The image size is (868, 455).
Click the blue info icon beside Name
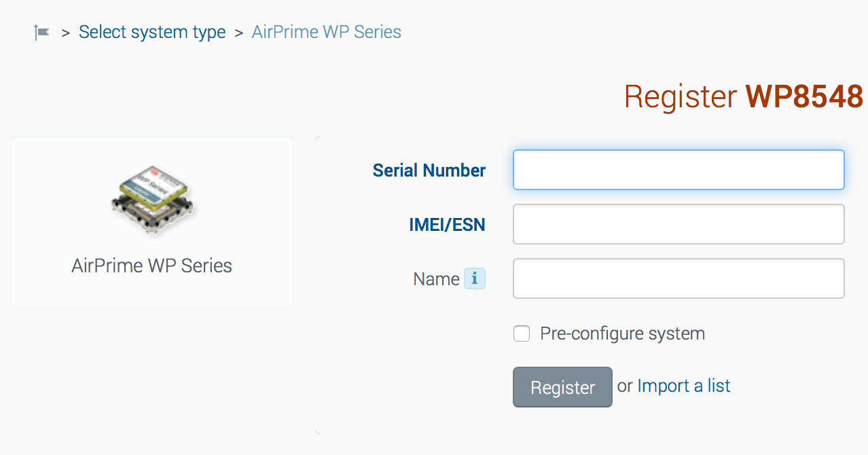coord(475,278)
